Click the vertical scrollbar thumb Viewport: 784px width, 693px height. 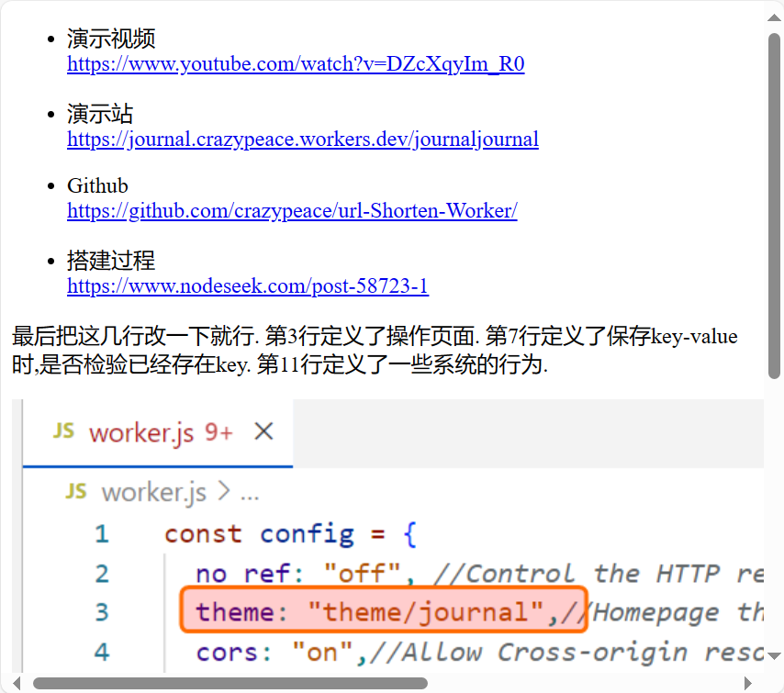pyautogui.click(x=774, y=207)
